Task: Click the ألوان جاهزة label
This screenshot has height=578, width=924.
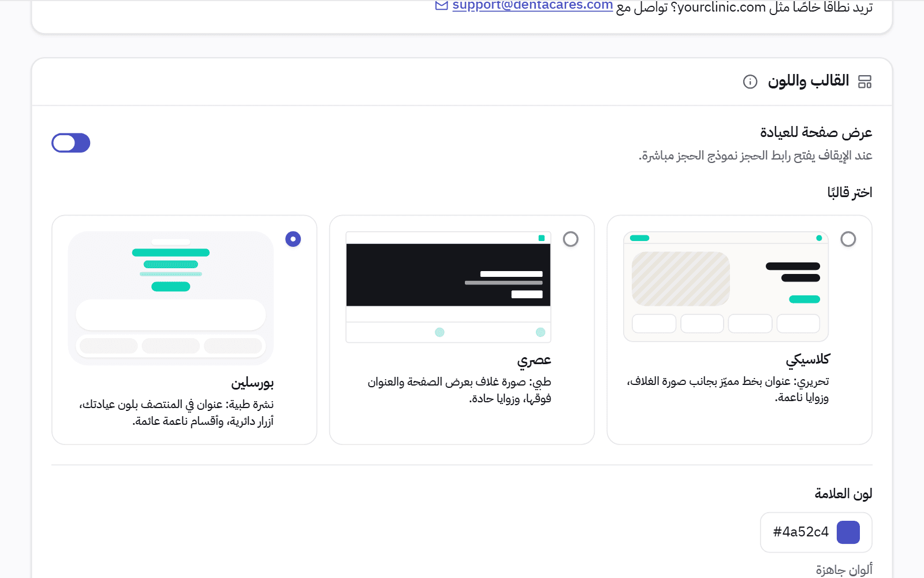Action: click(x=844, y=570)
